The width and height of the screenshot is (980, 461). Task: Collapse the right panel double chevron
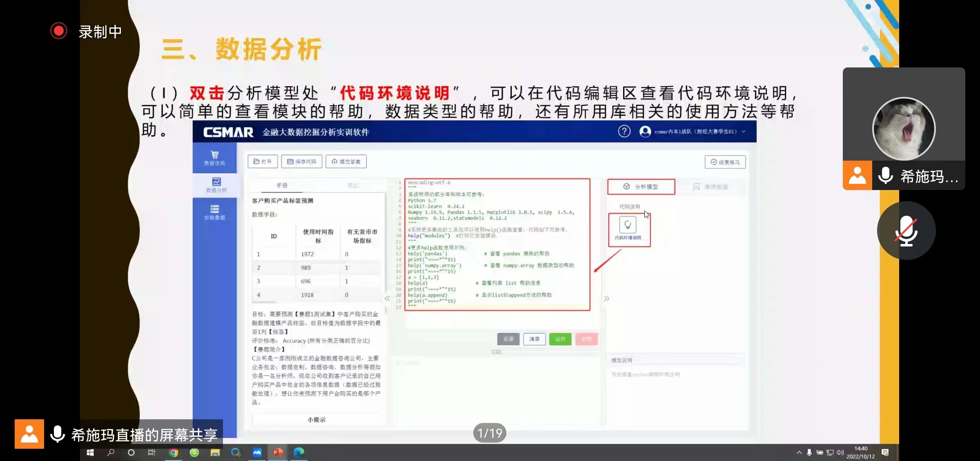606,299
